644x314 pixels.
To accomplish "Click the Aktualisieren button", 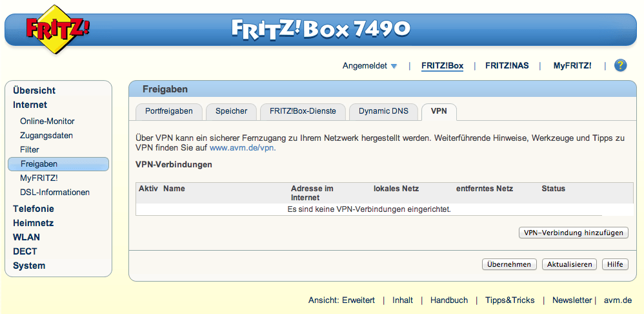I will pos(569,264).
